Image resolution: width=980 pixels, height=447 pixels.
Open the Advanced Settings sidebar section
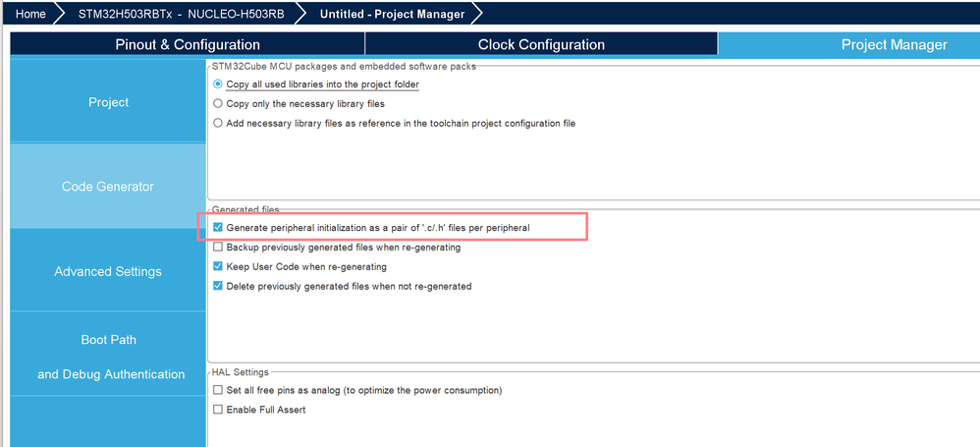tap(108, 271)
